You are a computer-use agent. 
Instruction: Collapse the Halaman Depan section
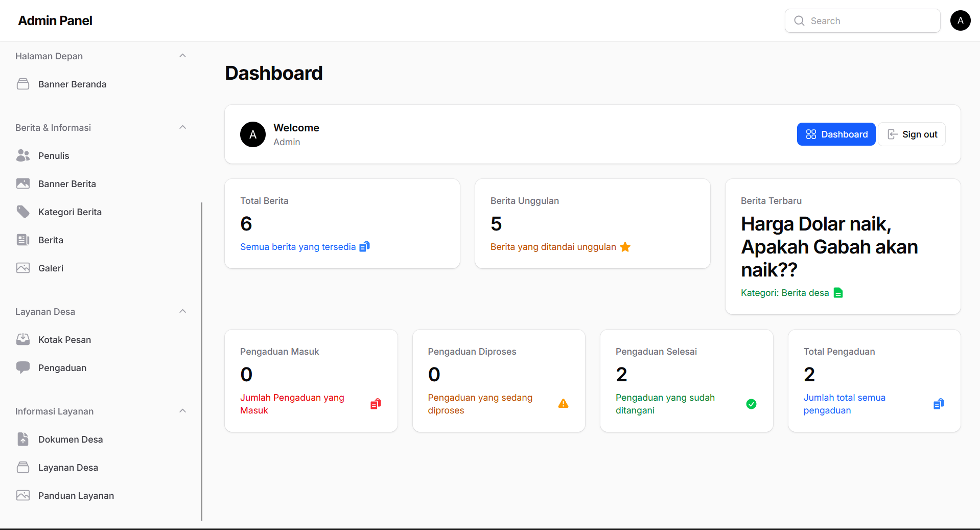click(182, 56)
